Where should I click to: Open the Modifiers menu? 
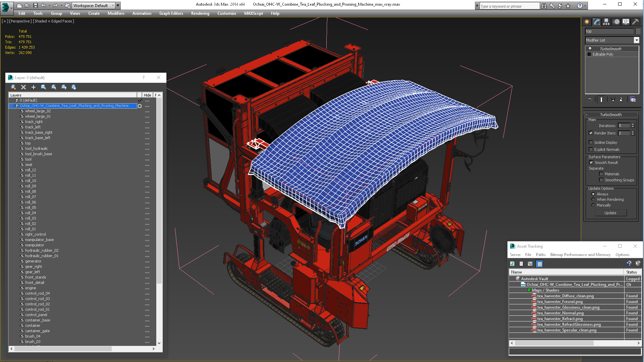pyautogui.click(x=116, y=13)
